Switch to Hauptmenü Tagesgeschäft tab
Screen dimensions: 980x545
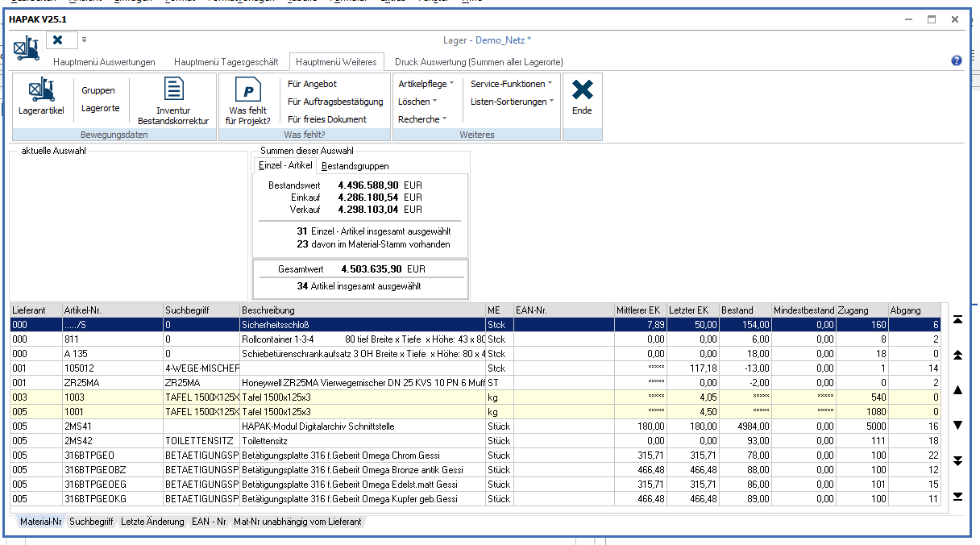coord(226,62)
